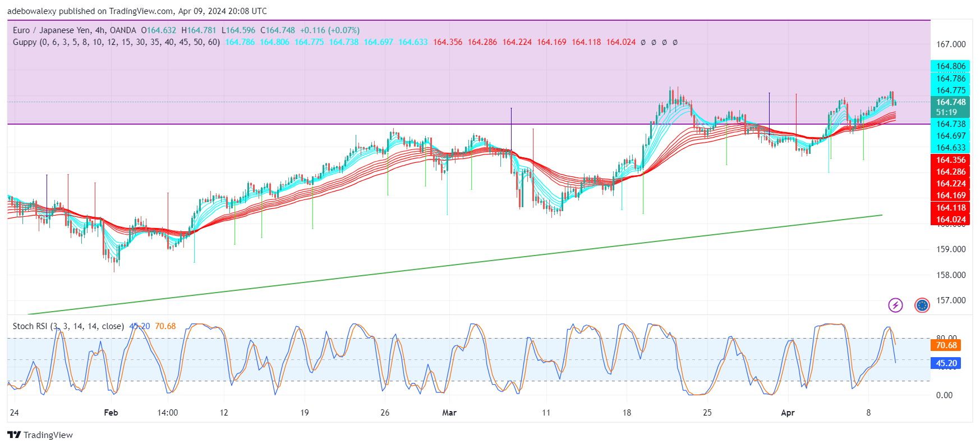Click the published-by header text at top
This screenshot has height=447, width=980.
[x=137, y=11]
